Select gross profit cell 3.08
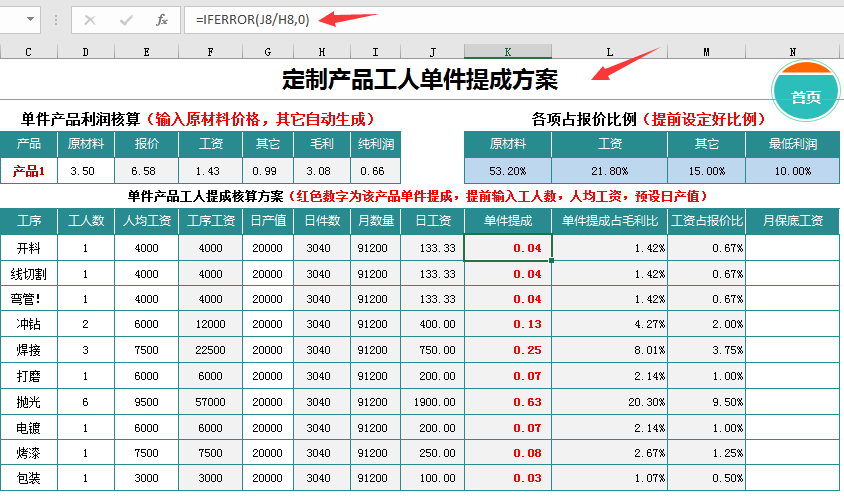The image size is (844, 498). [322, 171]
